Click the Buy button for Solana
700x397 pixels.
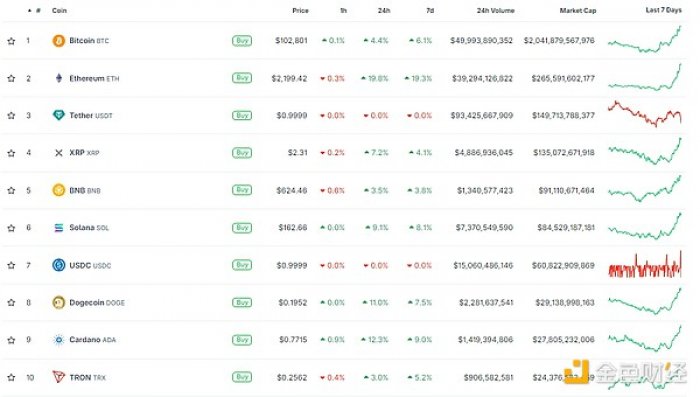[x=242, y=228]
